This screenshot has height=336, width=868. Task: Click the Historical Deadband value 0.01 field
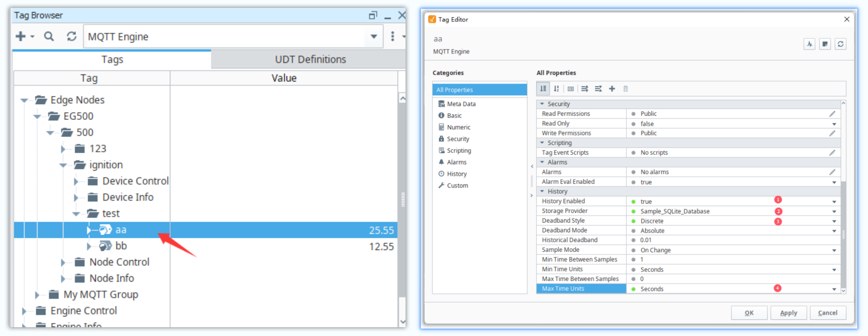734,240
